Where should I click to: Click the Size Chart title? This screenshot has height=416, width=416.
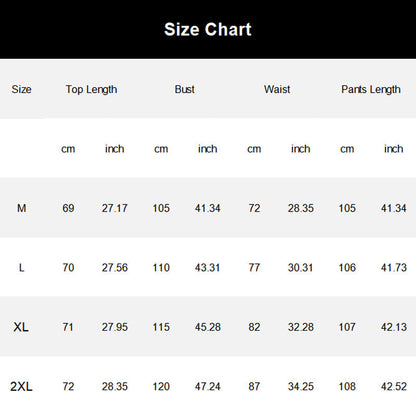pyautogui.click(x=208, y=29)
